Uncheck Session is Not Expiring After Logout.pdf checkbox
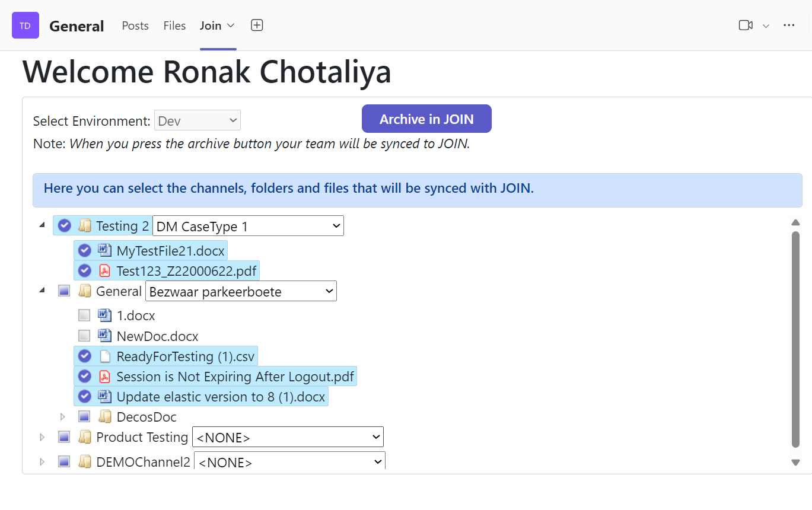 click(x=85, y=377)
